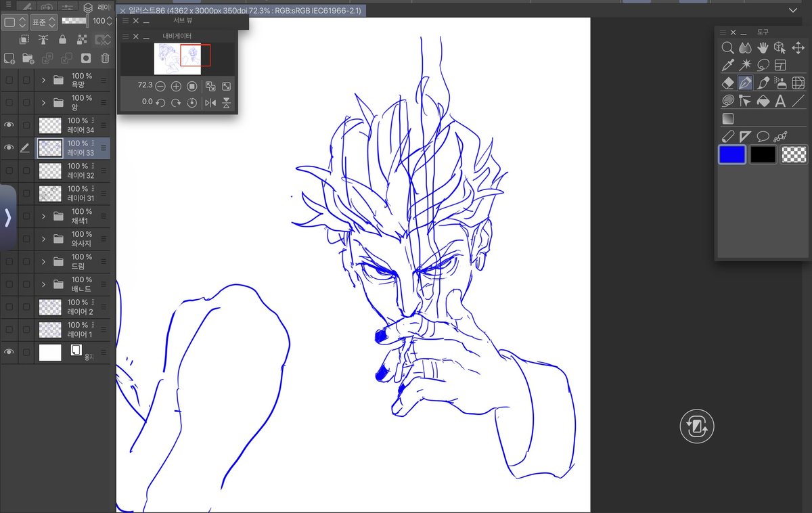Screen dimensions: 812x513
Task: Select the Airbrush spray tool
Action: coord(780,83)
